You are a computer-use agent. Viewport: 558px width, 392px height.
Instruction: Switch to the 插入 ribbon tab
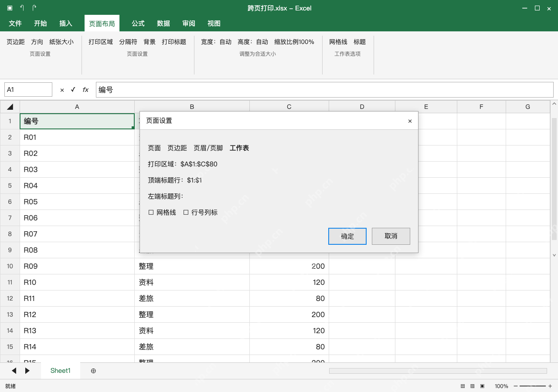click(x=66, y=24)
